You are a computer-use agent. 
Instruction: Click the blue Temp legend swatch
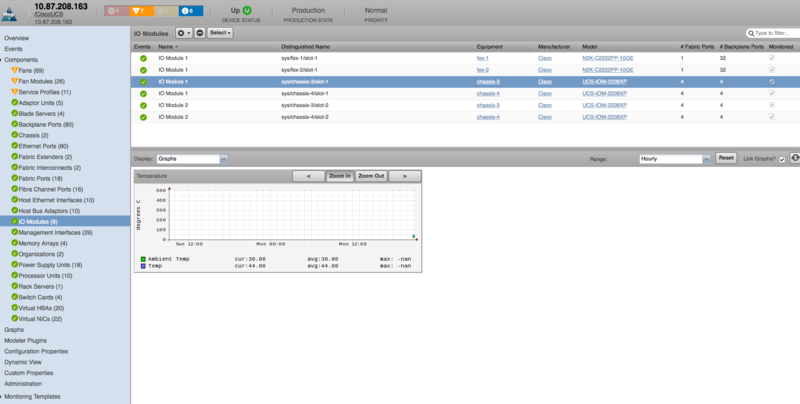coord(143,266)
